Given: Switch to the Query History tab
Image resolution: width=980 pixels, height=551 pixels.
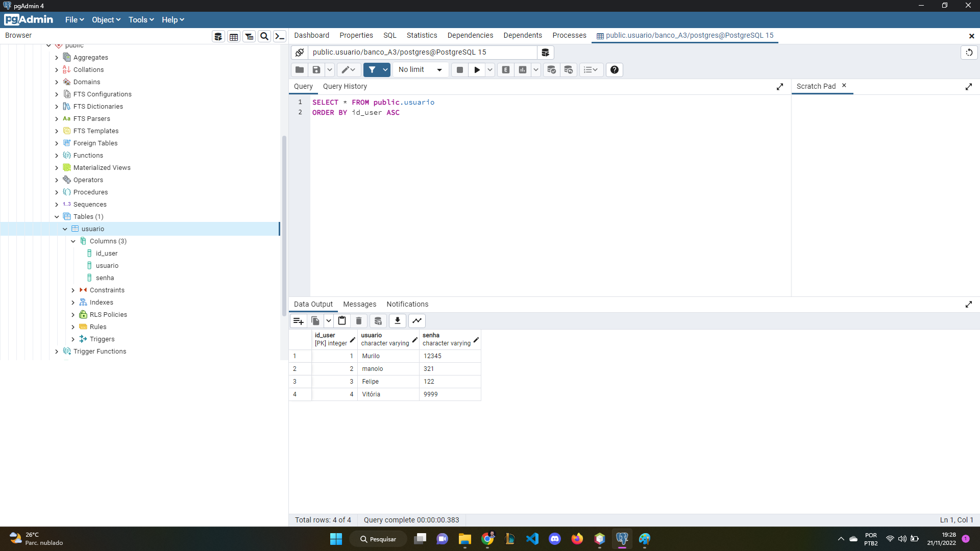Looking at the screenshot, I should coord(345,86).
